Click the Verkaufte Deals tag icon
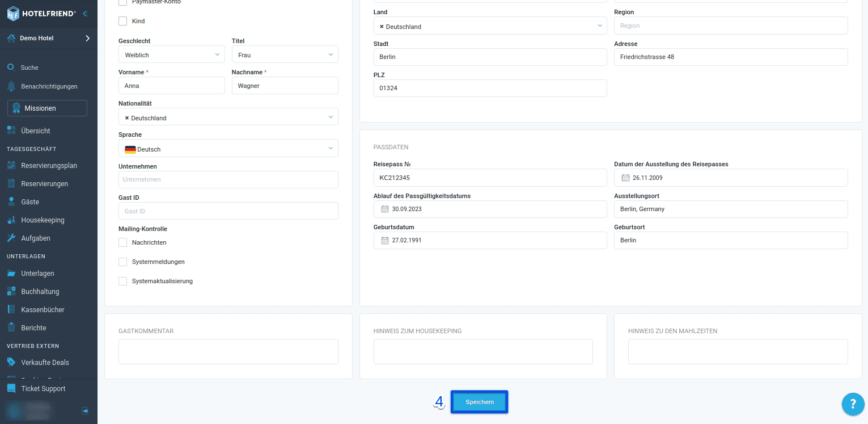The width and height of the screenshot is (868, 424). (x=11, y=362)
